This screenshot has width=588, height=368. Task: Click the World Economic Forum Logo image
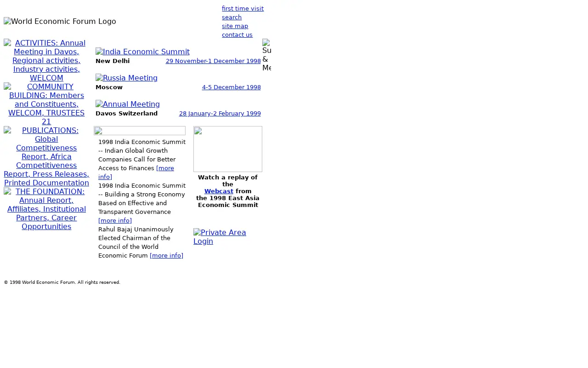coord(60,22)
